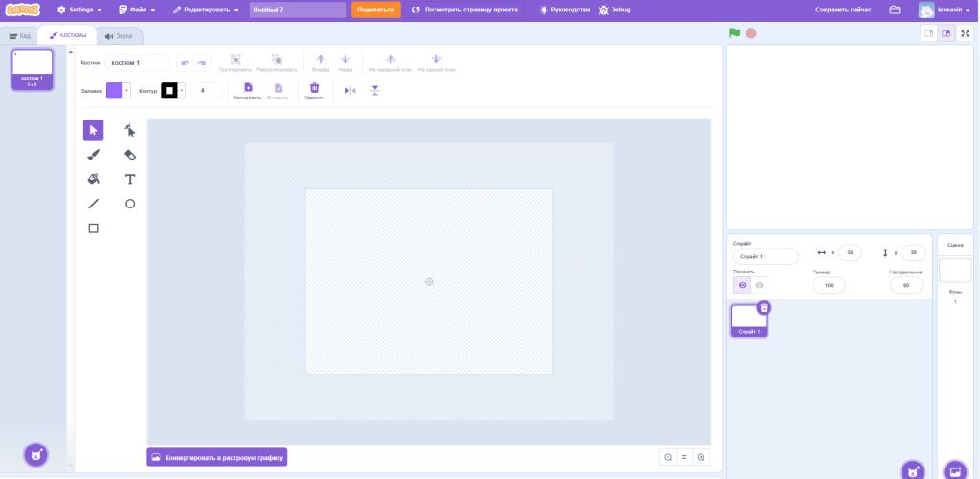The image size is (980, 479).
Task: Click the orange Поделиться button
Action: pyautogui.click(x=375, y=10)
